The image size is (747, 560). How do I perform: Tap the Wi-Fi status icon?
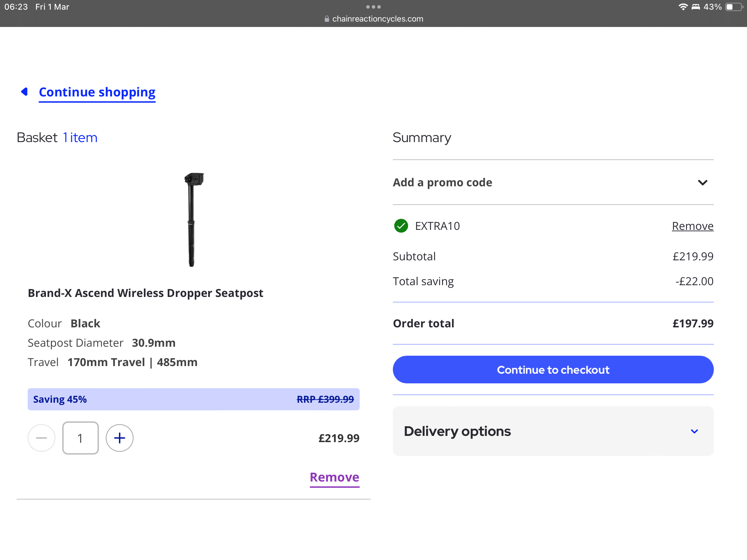[683, 7]
